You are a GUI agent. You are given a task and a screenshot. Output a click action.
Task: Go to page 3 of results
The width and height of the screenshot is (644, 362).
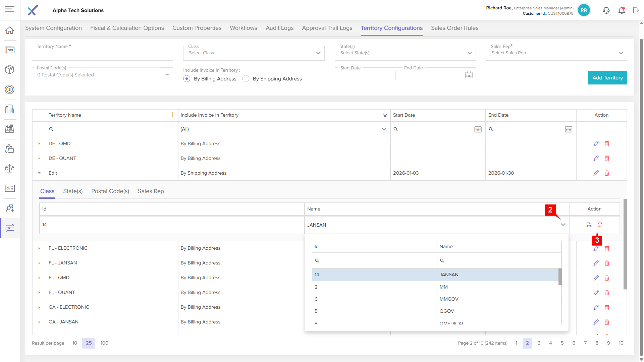[x=539, y=343]
